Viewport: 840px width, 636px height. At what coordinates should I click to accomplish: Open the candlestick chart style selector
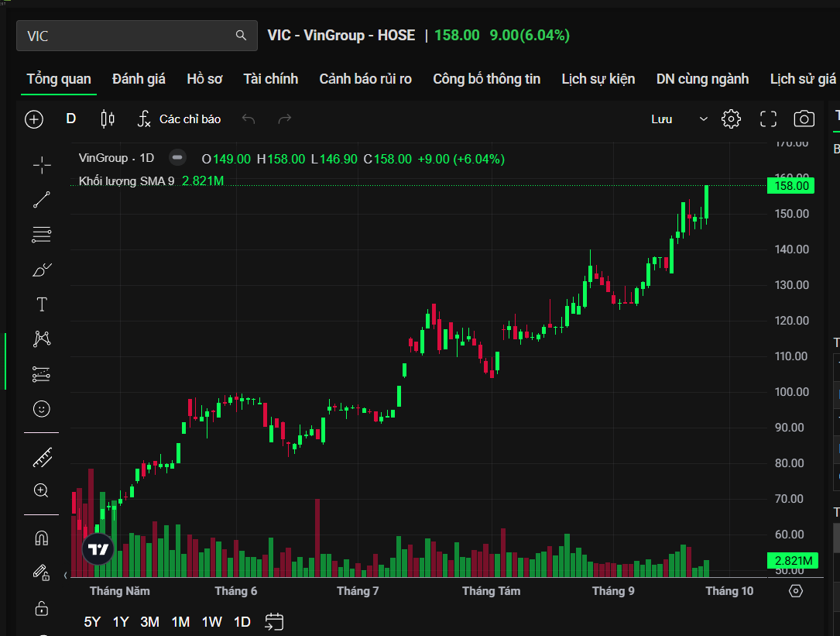(x=108, y=119)
